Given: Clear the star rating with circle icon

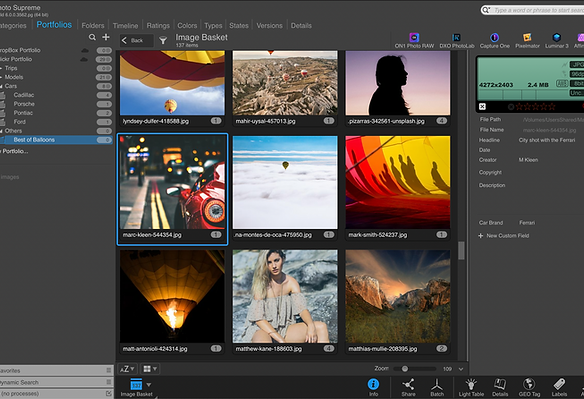Looking at the screenshot, I should (511, 107).
